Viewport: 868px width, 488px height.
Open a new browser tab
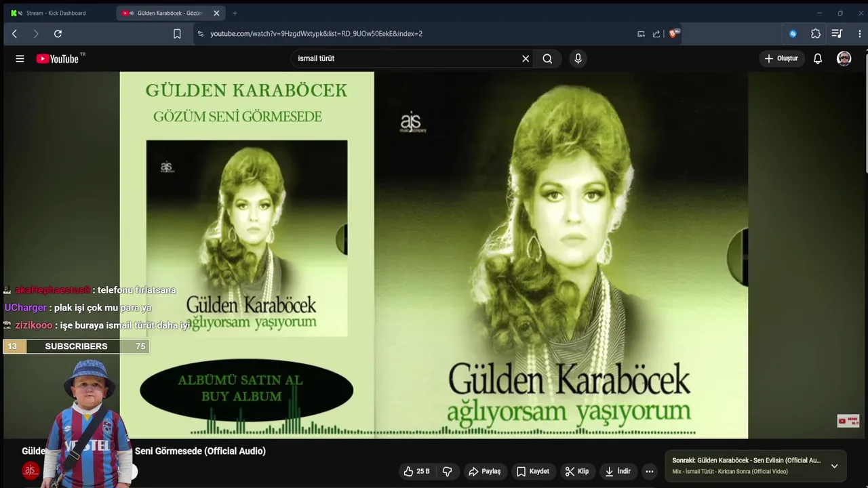coord(235,13)
